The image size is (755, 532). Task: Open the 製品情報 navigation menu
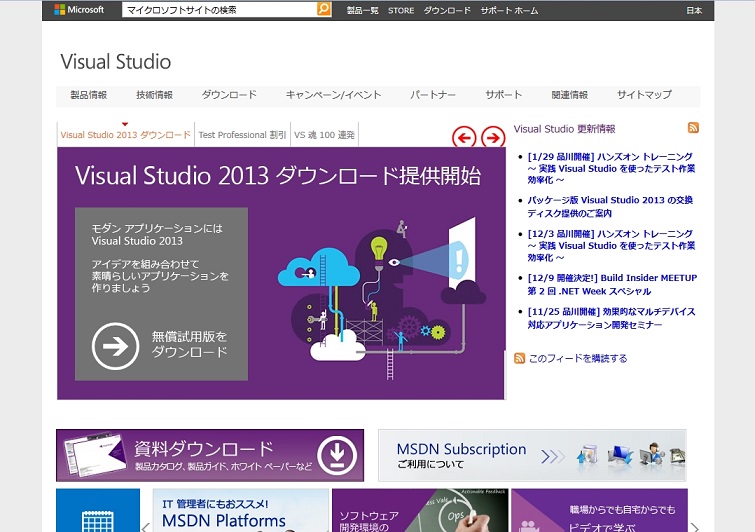(88, 95)
